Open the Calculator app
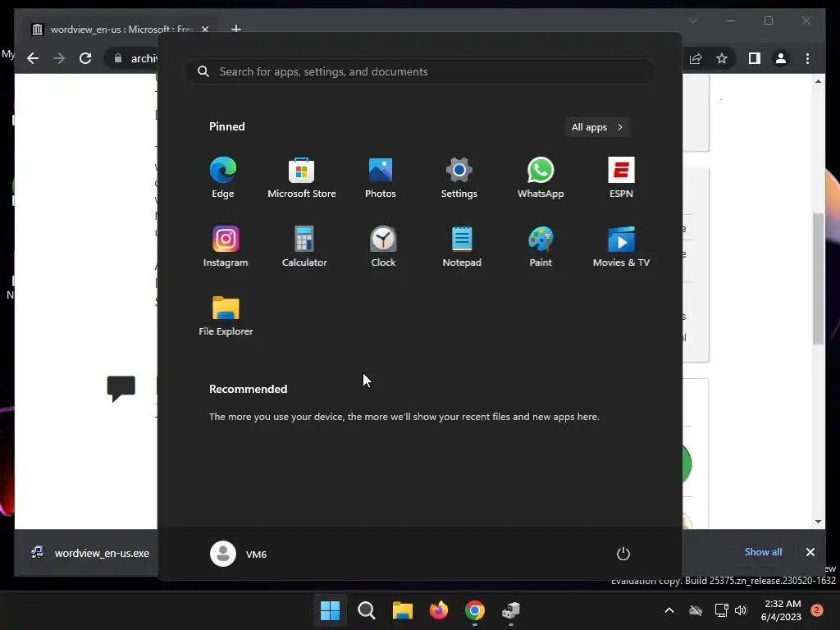Image resolution: width=840 pixels, height=630 pixels. pos(304,246)
